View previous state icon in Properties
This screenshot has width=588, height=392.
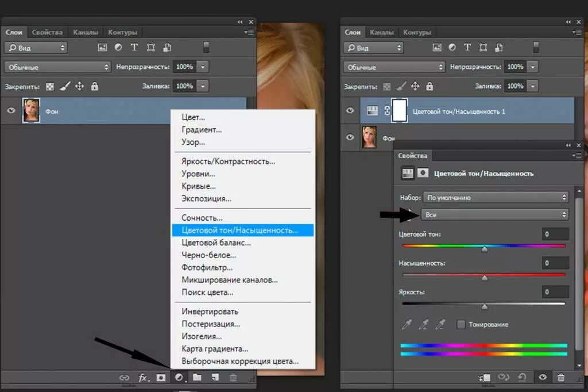pyautogui.click(x=503, y=377)
